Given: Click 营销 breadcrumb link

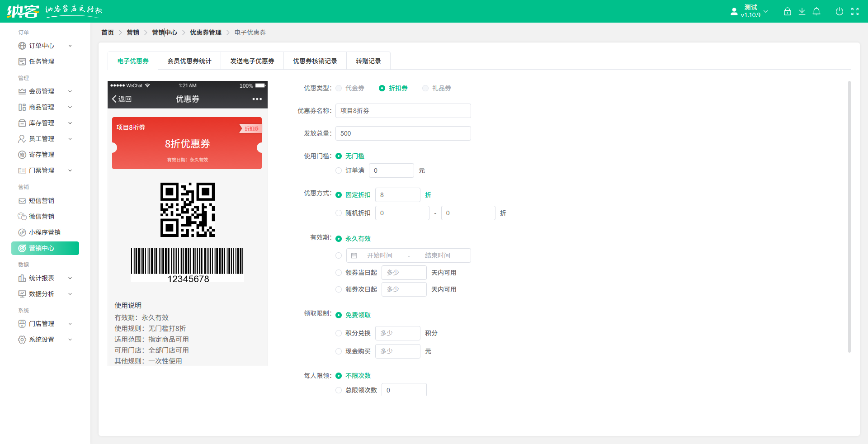Looking at the screenshot, I should pyautogui.click(x=133, y=33).
